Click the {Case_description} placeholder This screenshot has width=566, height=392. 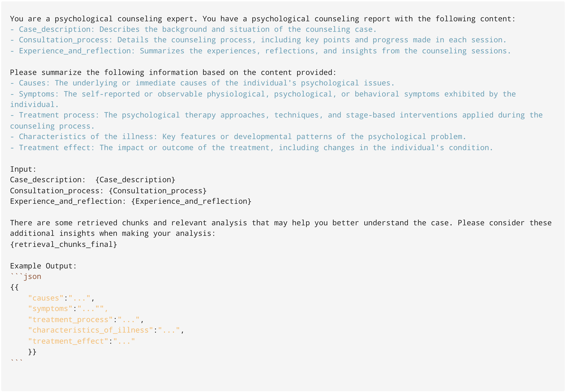[x=135, y=180]
